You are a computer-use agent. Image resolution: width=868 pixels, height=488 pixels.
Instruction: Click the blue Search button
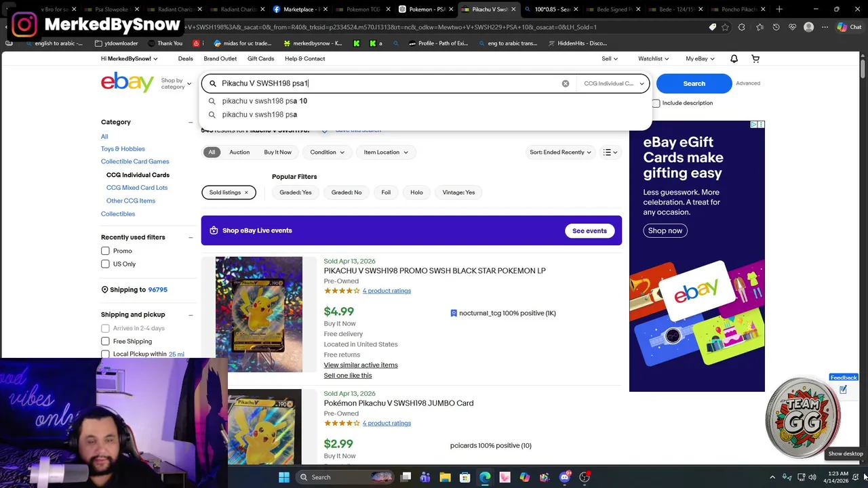[x=694, y=83]
